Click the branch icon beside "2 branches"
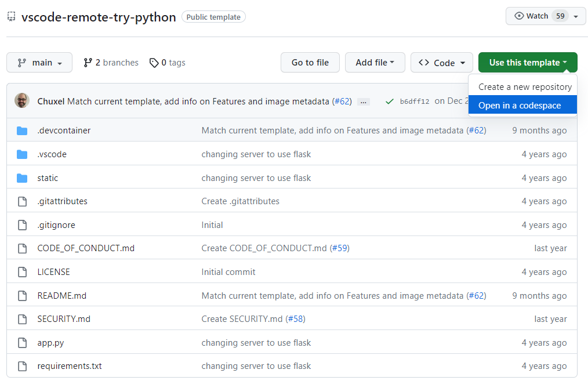Image resolution: width=588 pixels, height=384 pixels. [88, 62]
